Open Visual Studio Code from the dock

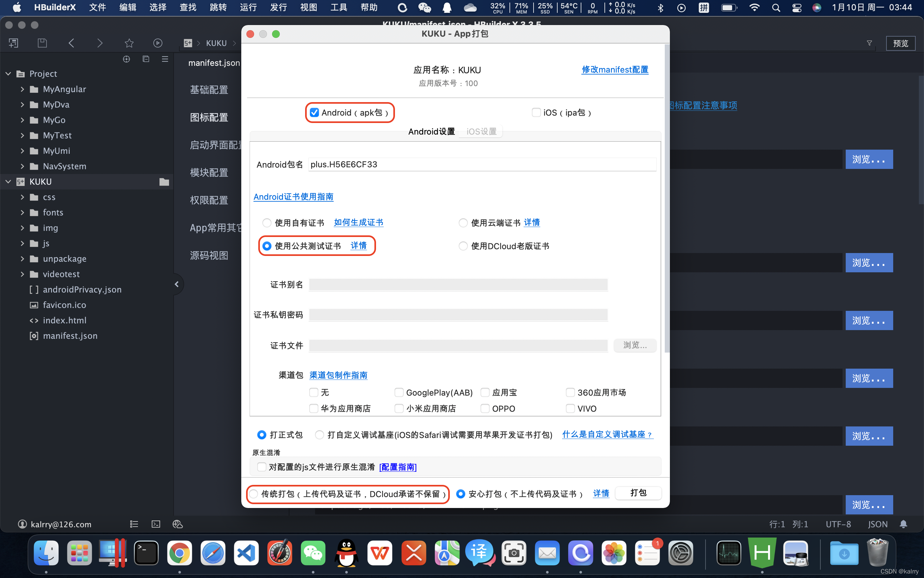(246, 553)
